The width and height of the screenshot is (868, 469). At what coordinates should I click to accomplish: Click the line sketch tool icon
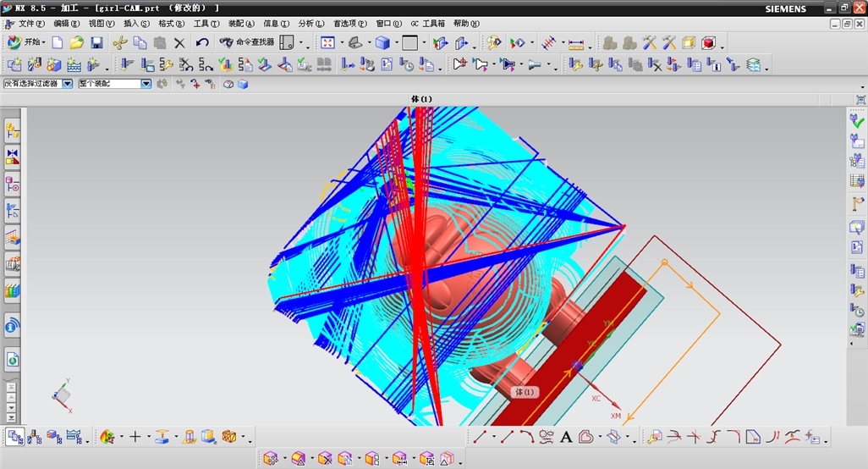480,438
